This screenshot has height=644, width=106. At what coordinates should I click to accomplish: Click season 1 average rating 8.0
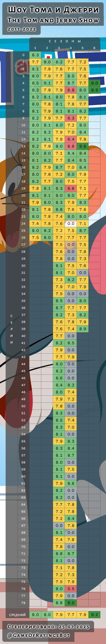point(35,615)
